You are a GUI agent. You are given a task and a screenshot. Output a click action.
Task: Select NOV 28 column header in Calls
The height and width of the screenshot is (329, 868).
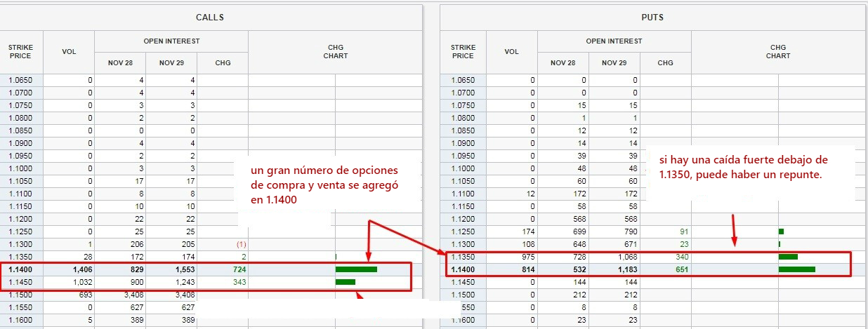[x=120, y=63]
